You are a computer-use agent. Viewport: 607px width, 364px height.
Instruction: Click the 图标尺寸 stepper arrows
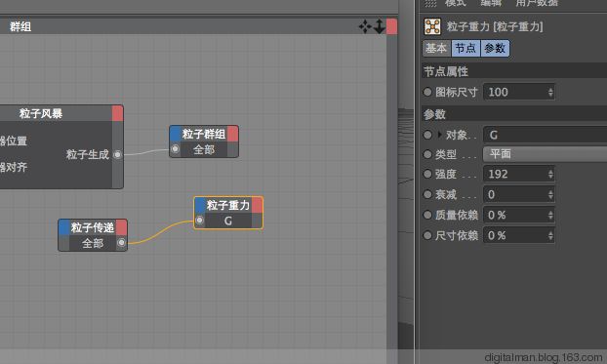[550, 92]
